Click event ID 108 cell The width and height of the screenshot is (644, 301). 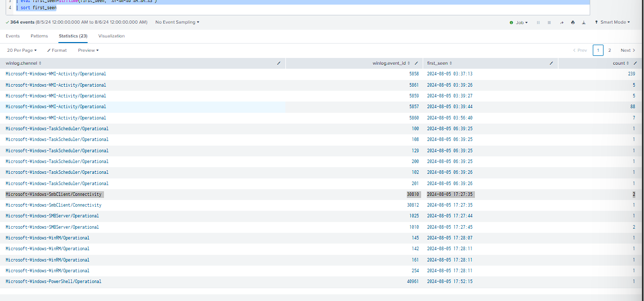[415, 139]
